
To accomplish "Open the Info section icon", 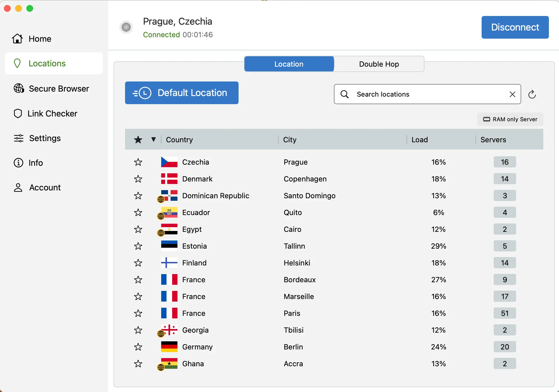I will pyautogui.click(x=19, y=163).
